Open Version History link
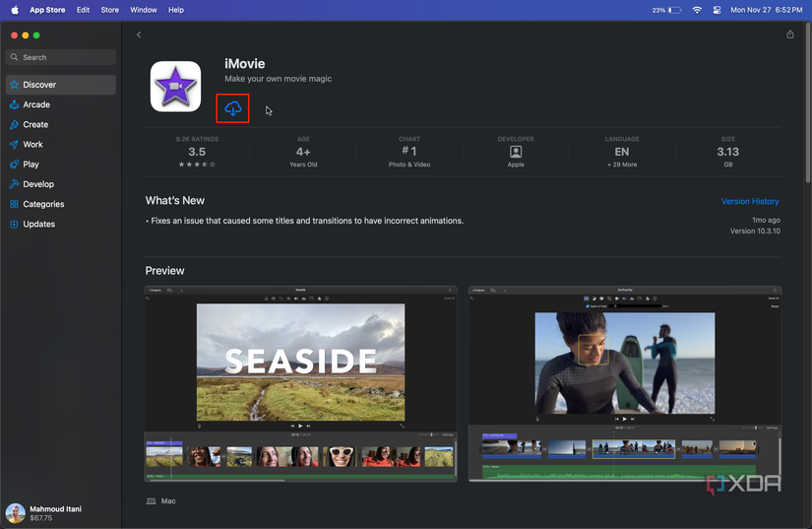The width and height of the screenshot is (812, 529). pos(750,201)
